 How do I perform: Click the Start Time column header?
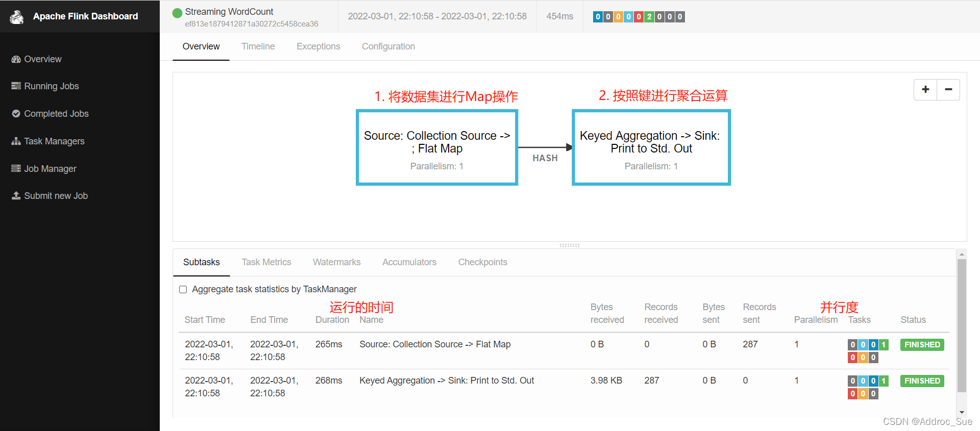point(205,320)
